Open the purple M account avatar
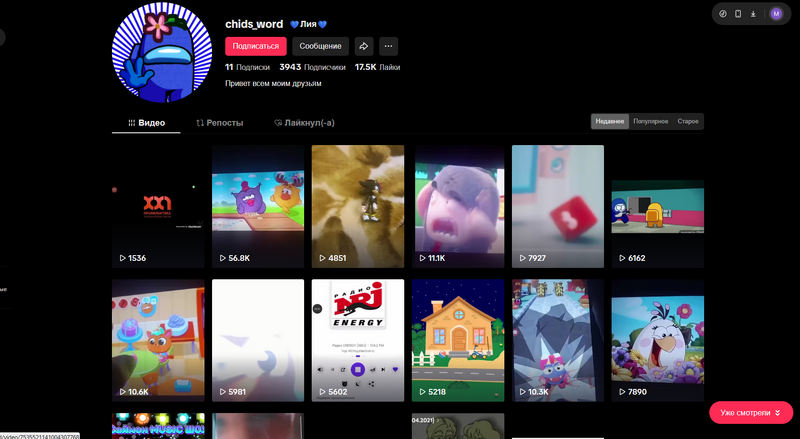The image size is (800, 439). click(776, 14)
